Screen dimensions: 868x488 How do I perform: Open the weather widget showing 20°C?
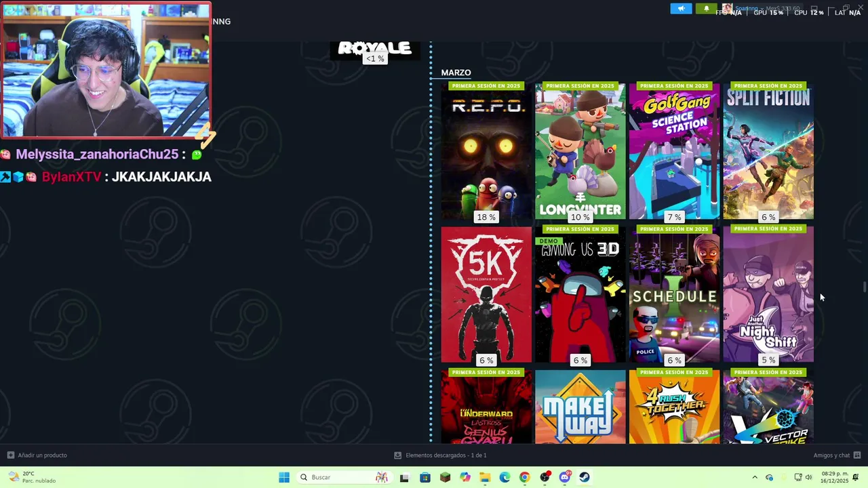coord(32,477)
